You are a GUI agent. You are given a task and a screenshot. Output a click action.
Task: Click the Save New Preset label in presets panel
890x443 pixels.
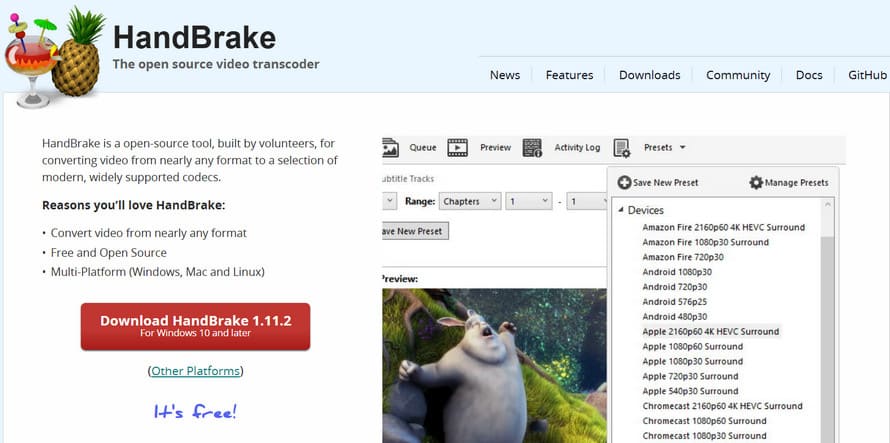pyautogui.click(x=666, y=182)
